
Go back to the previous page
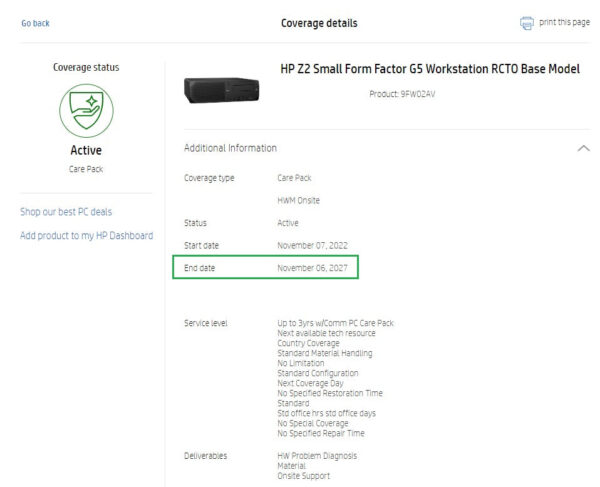tap(35, 23)
